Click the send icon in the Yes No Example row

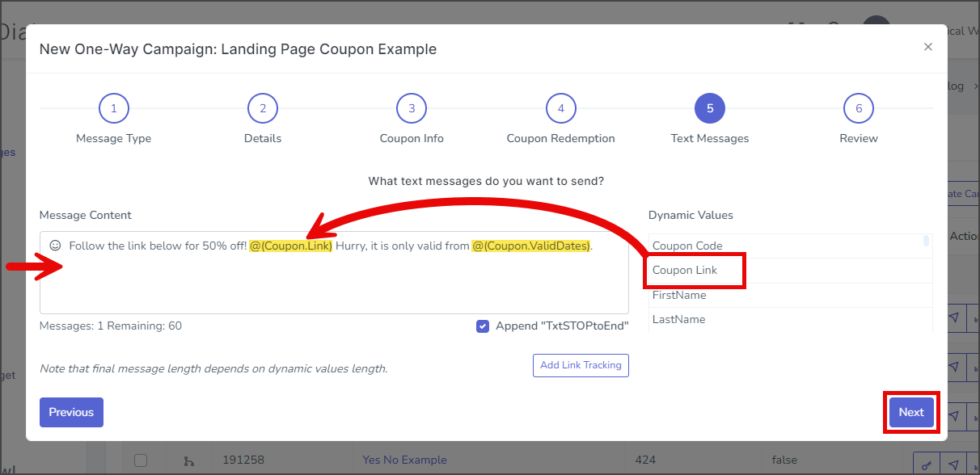pyautogui.click(x=954, y=464)
